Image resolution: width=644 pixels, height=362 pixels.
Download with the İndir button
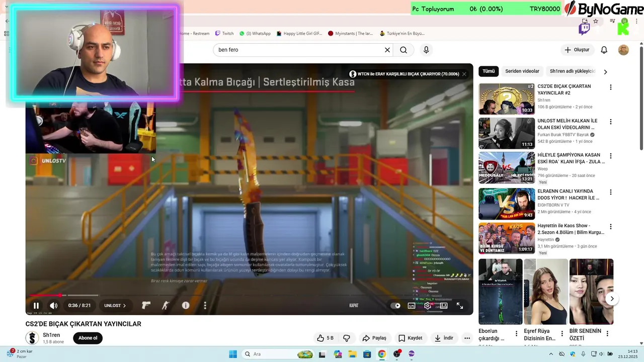point(444,338)
